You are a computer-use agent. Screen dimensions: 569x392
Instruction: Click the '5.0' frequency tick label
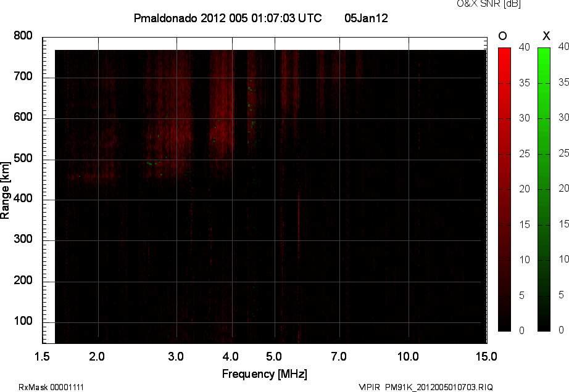click(274, 356)
